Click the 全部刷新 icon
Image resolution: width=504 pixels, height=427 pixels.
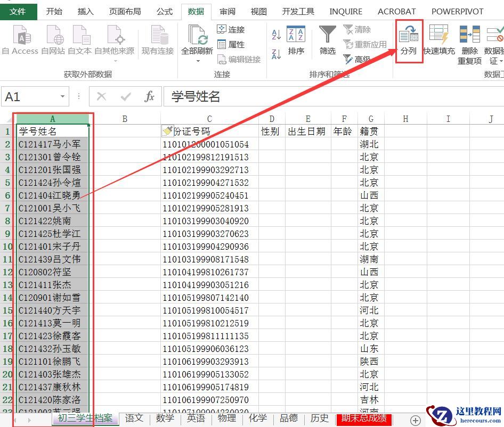click(197, 35)
